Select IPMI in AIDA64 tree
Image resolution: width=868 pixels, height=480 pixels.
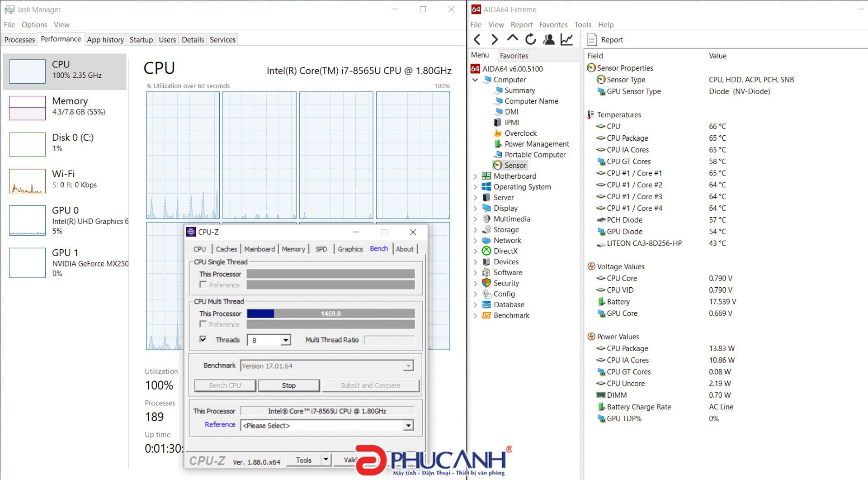click(x=506, y=123)
